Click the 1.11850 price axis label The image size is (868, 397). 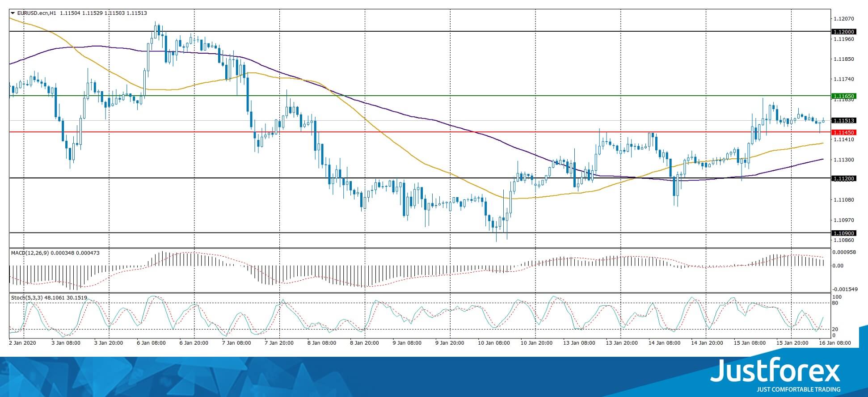point(844,59)
